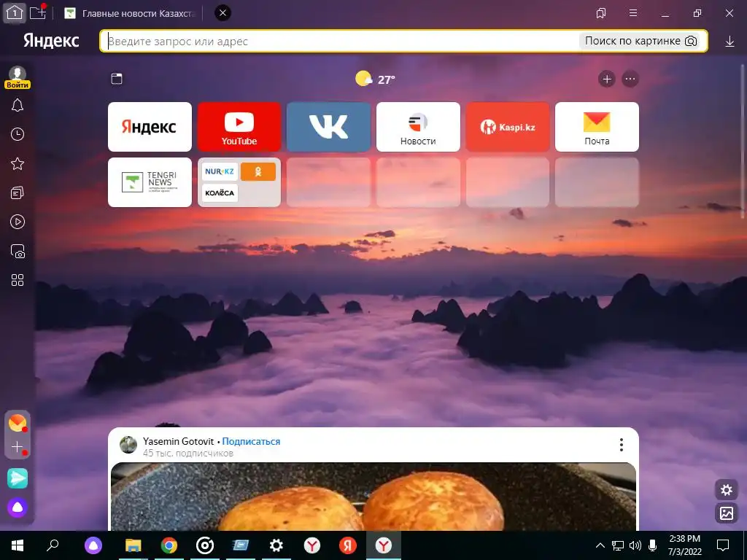747x560 pixels.
Task: Click Yasemin Gotovit avatar picture
Action: tap(128, 444)
